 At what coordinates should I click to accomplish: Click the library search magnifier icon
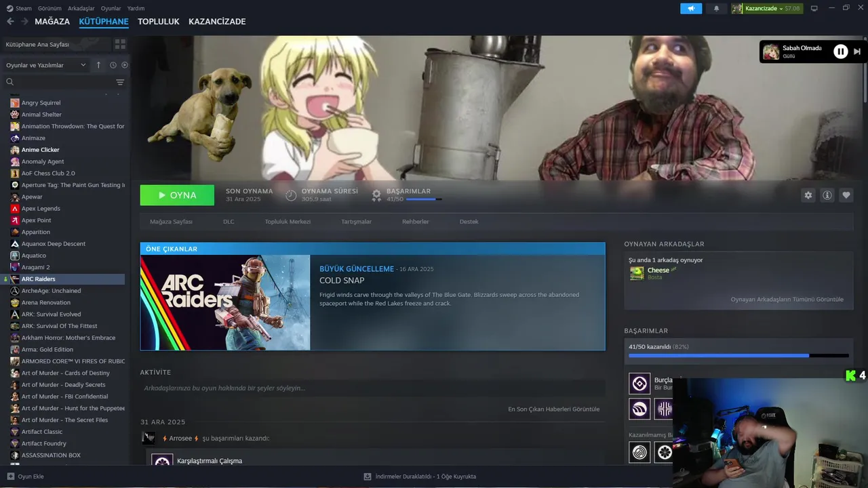(x=9, y=82)
